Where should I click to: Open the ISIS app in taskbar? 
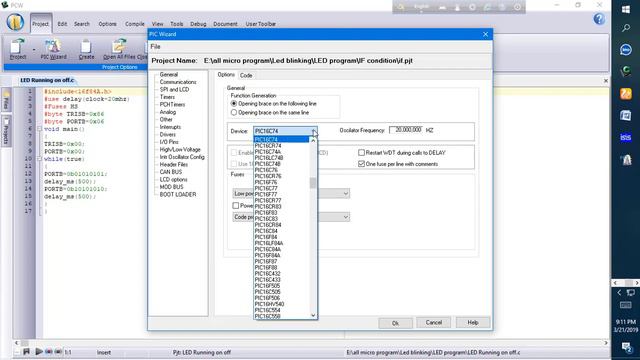click(x=626, y=138)
